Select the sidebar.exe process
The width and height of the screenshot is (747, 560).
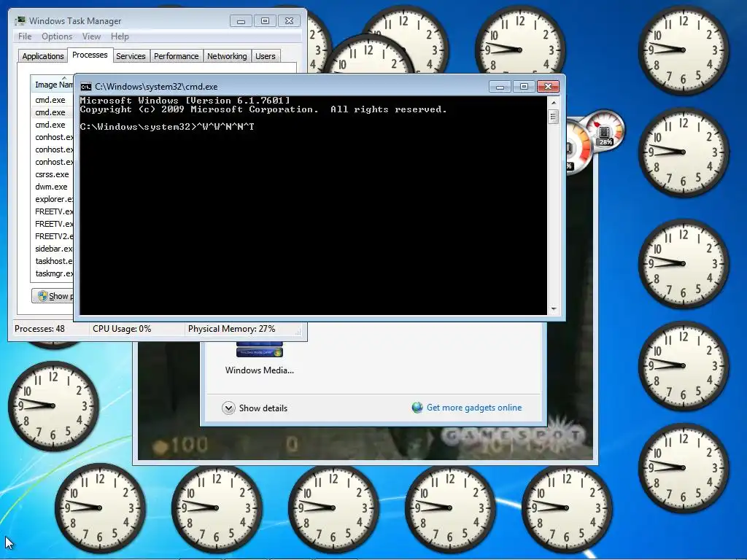[53, 249]
